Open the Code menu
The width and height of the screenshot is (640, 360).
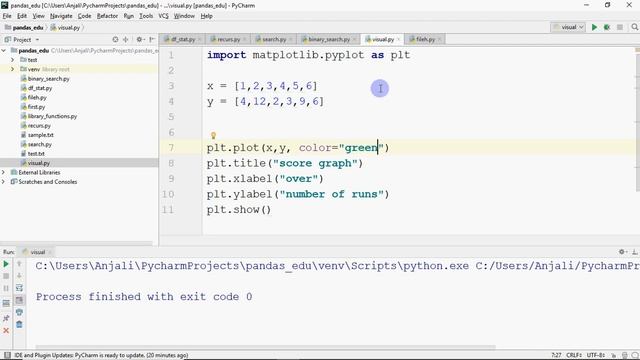[x=84, y=16]
